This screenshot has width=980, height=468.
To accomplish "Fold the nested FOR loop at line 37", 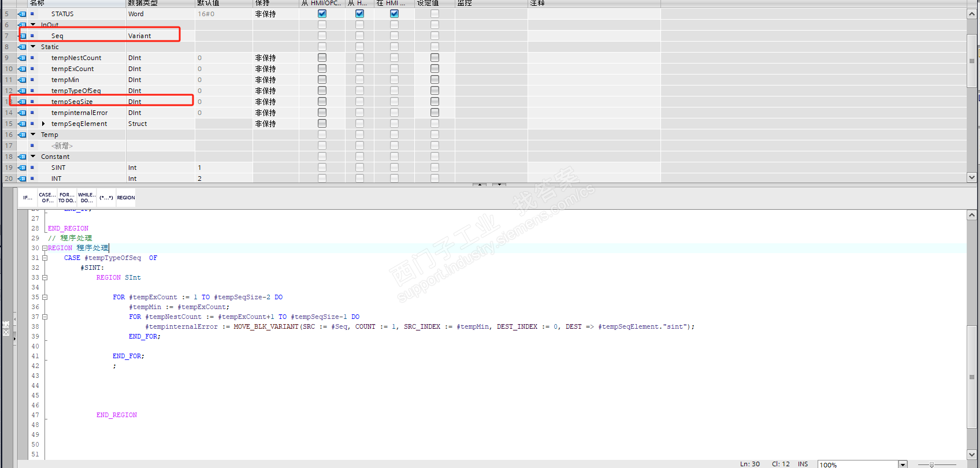I will [x=44, y=317].
